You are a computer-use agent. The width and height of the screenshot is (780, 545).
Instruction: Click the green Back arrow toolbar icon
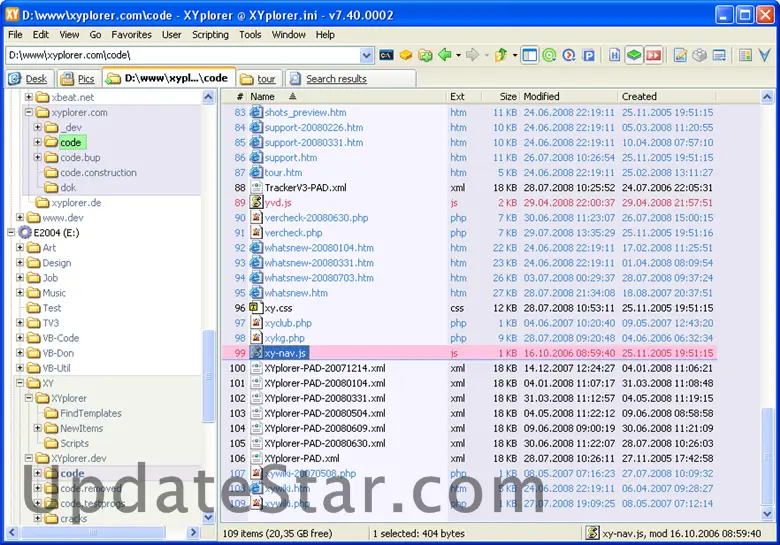[x=444, y=56]
